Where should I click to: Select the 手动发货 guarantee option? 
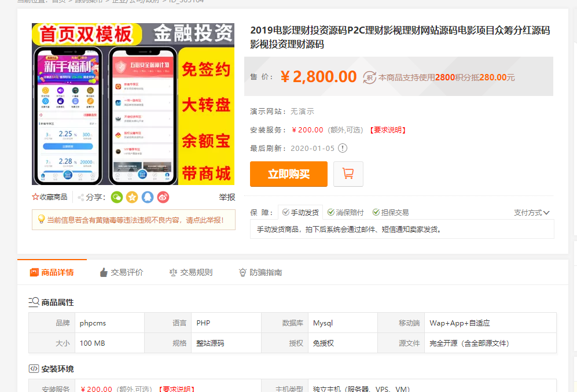(x=300, y=212)
